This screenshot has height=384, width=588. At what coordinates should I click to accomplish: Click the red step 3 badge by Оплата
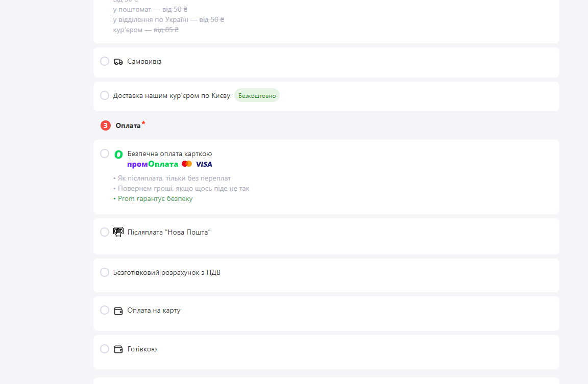[105, 125]
